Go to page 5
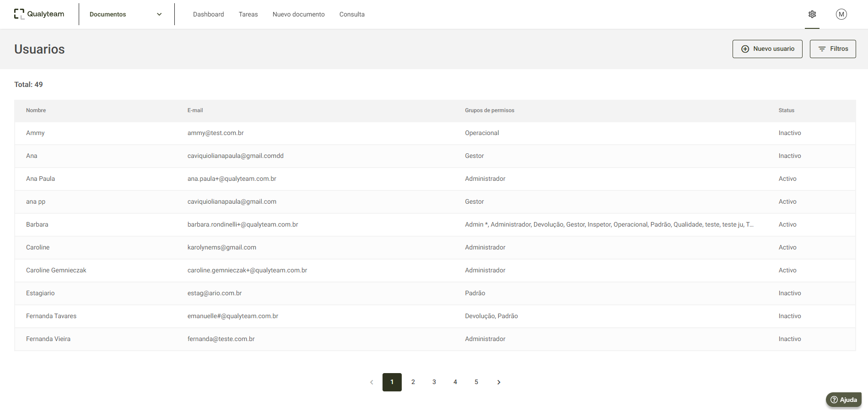868x412 pixels. (476, 382)
